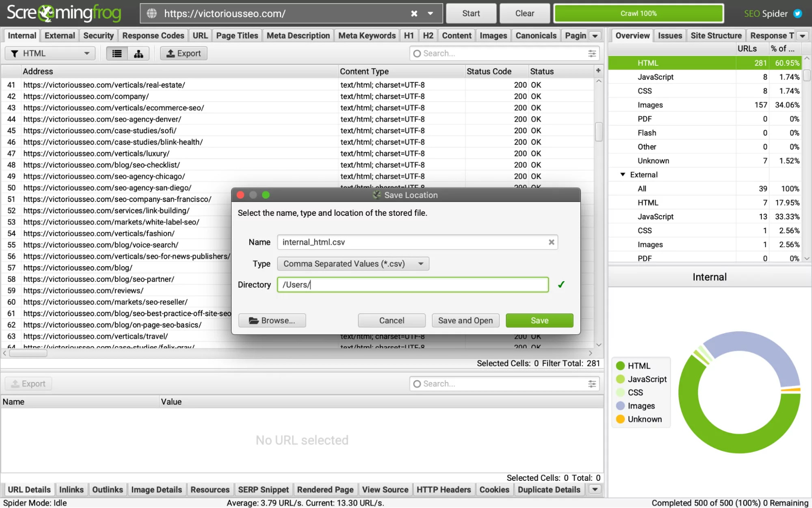
Task: Expand the External tree item
Action: 622,174
